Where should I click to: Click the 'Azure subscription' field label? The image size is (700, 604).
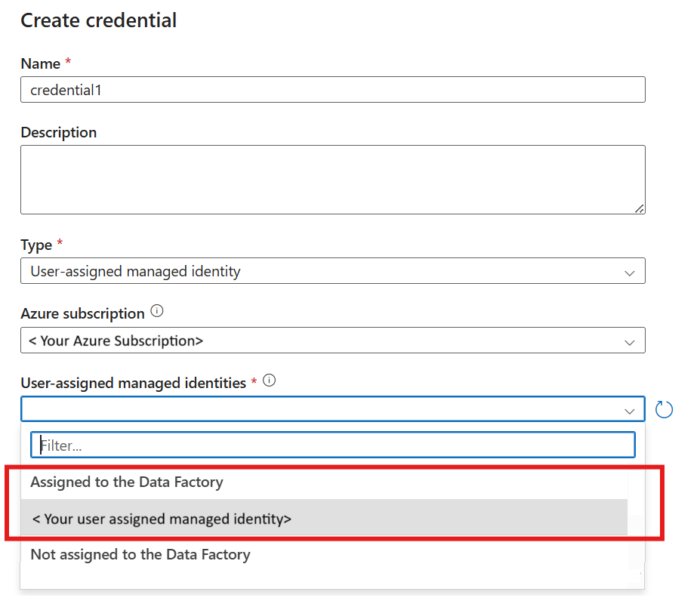point(82,313)
